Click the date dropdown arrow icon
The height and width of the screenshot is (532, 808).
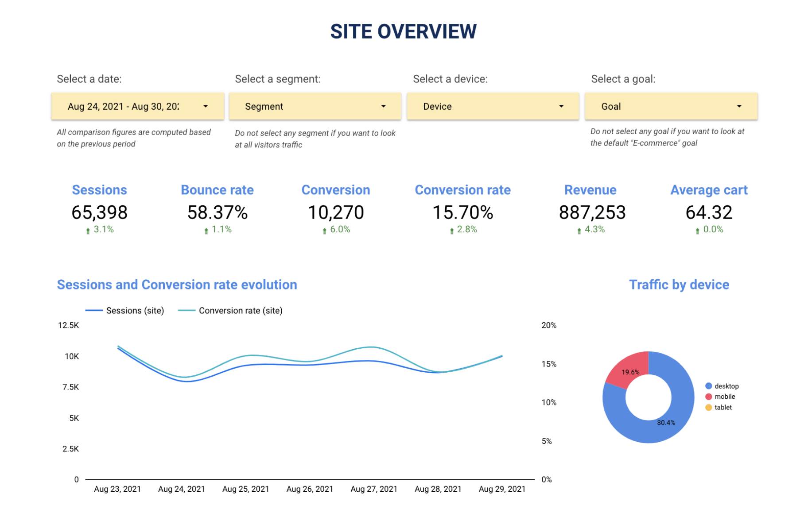[206, 106]
